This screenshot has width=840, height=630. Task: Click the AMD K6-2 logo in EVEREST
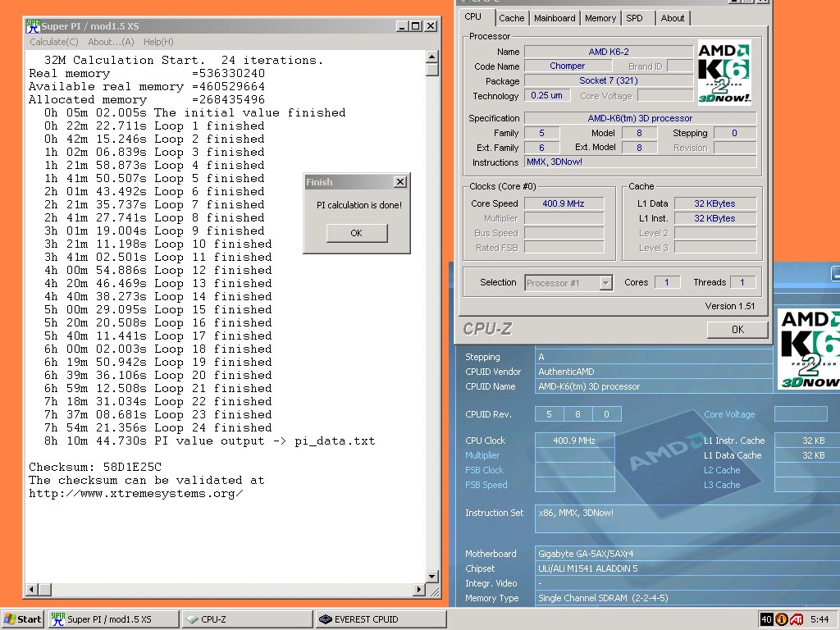coord(808,349)
